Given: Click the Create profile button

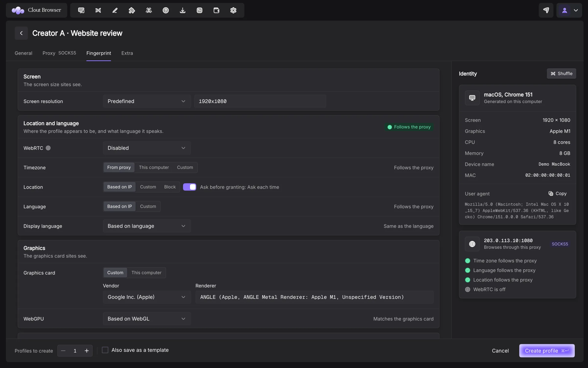Looking at the screenshot, I should 547,351.
